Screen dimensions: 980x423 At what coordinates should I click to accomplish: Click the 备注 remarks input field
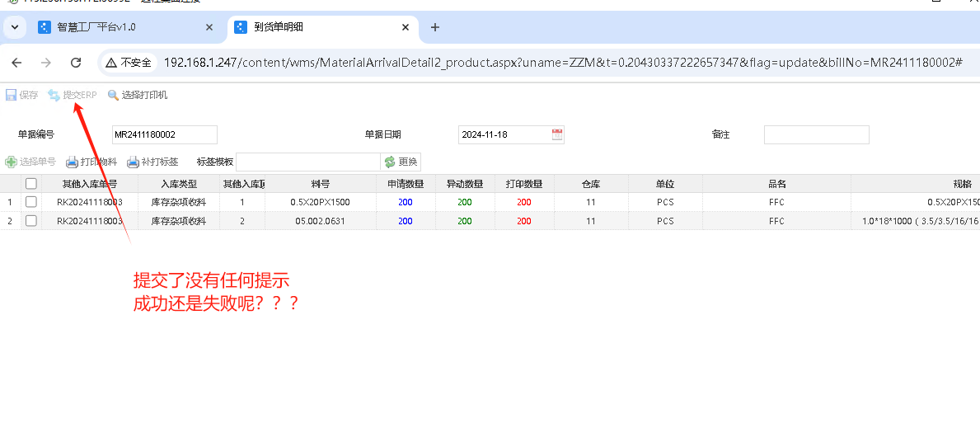click(816, 134)
